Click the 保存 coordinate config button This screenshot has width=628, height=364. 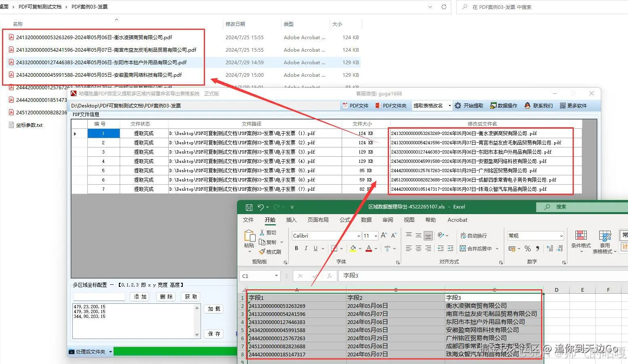[x=214, y=334]
